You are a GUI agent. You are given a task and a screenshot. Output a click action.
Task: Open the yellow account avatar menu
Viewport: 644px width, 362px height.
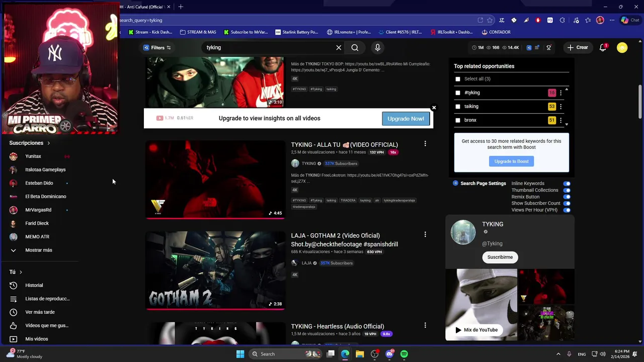[622, 47]
